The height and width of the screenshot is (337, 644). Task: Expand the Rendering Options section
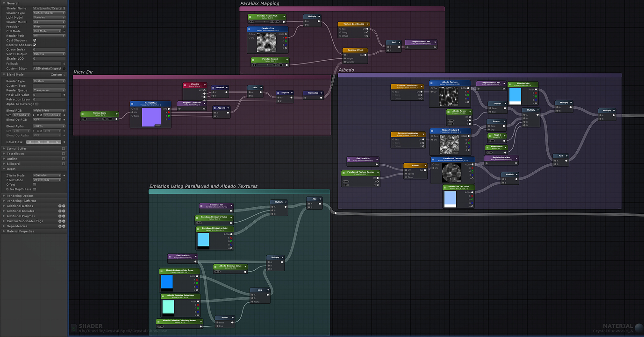20,196
